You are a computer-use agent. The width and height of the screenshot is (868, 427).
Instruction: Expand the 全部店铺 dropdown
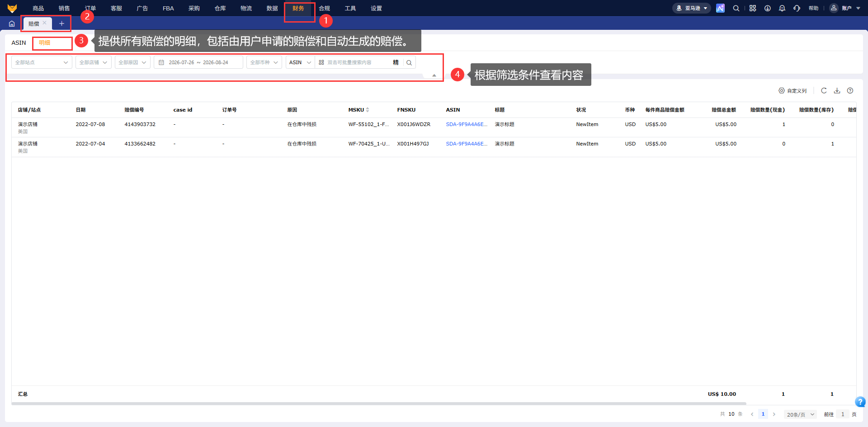click(x=94, y=62)
